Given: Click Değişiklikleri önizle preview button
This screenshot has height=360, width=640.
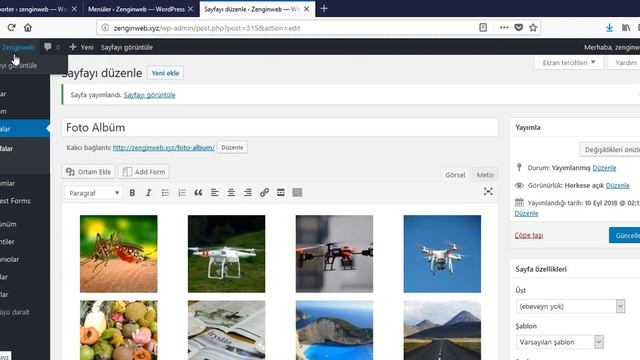Looking at the screenshot, I should point(610,149).
